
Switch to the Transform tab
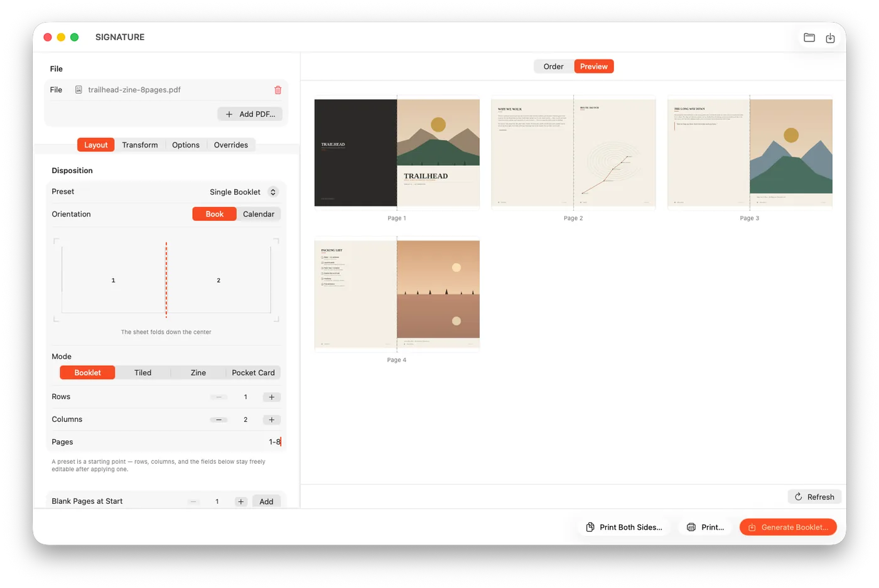(140, 145)
